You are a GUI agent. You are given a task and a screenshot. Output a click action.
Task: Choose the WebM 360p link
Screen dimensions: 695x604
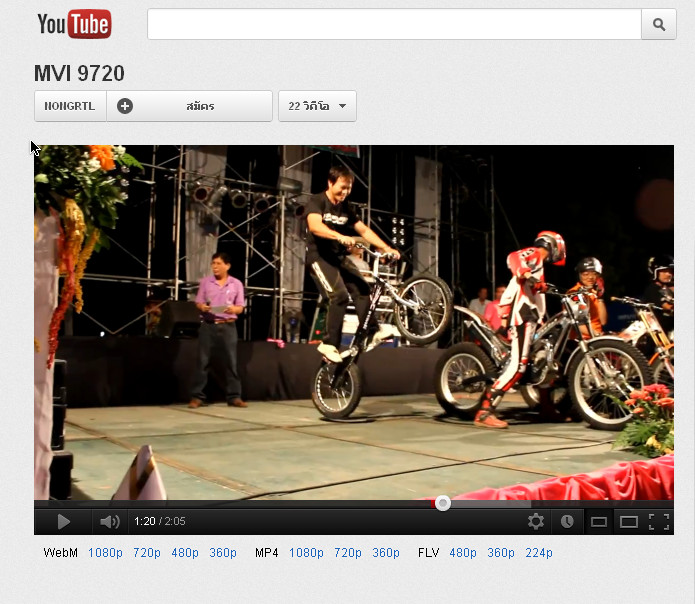point(223,553)
